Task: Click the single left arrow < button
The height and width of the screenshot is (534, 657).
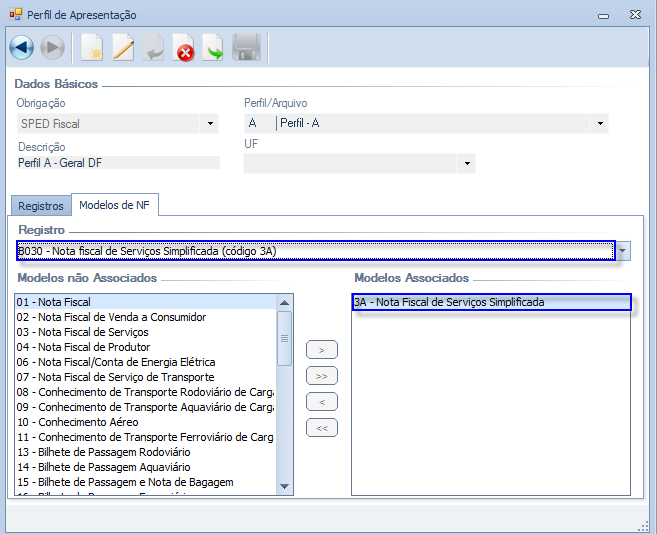Action: tap(321, 402)
